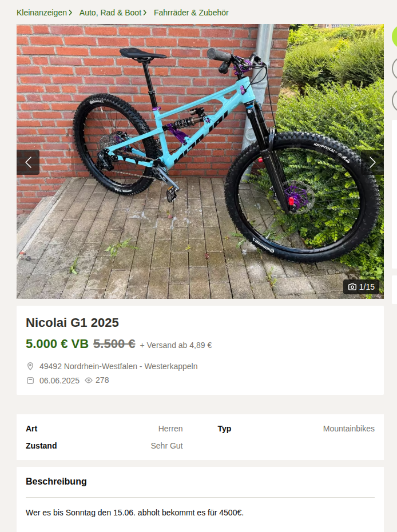
Task: Click the green round button at right edge
Action: [x=395, y=35]
